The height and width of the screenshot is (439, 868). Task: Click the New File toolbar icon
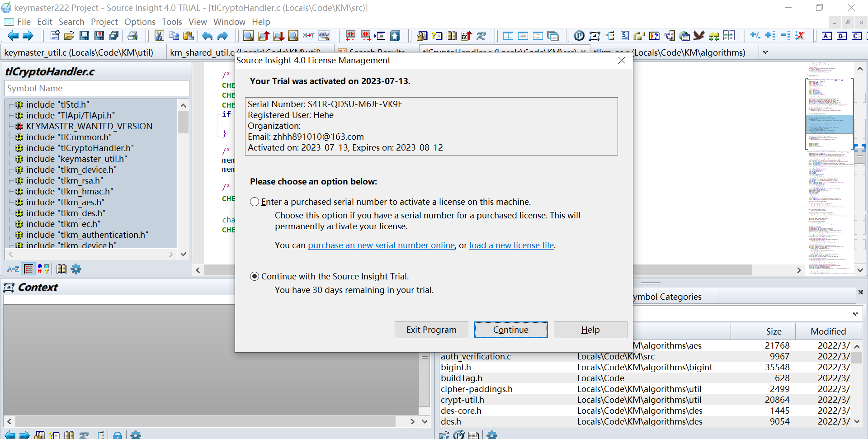click(55, 36)
